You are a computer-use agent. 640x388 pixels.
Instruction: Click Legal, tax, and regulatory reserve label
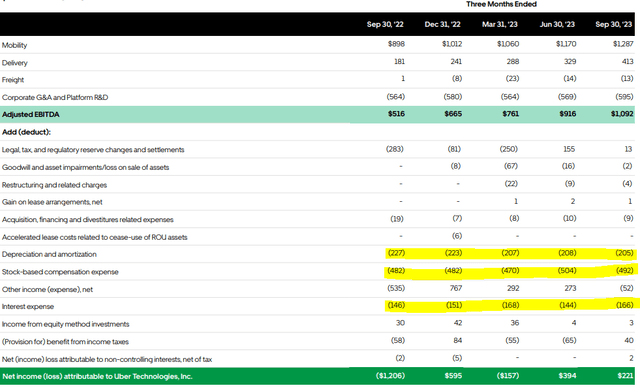point(93,150)
